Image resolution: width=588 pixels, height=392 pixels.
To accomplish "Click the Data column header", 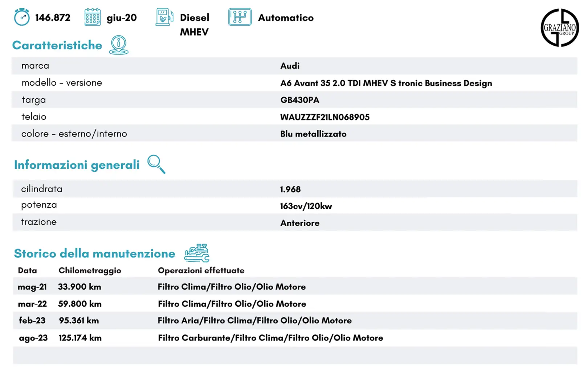I will 27,270.
